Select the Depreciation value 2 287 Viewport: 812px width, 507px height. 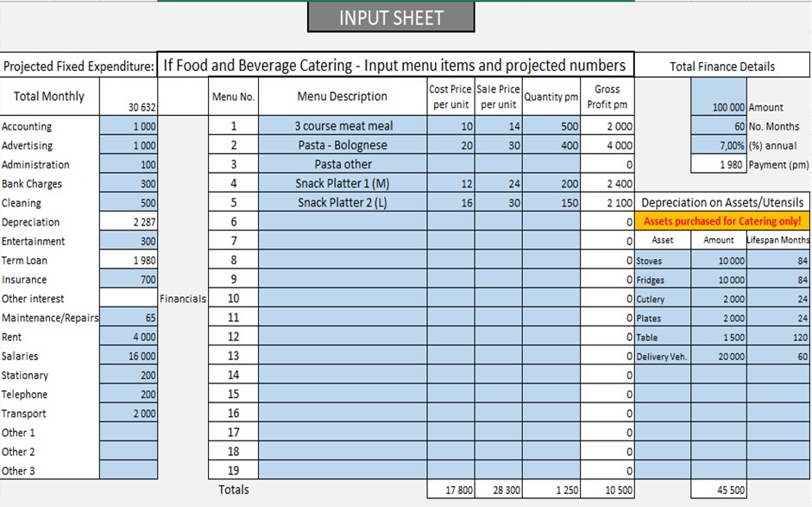129,222
